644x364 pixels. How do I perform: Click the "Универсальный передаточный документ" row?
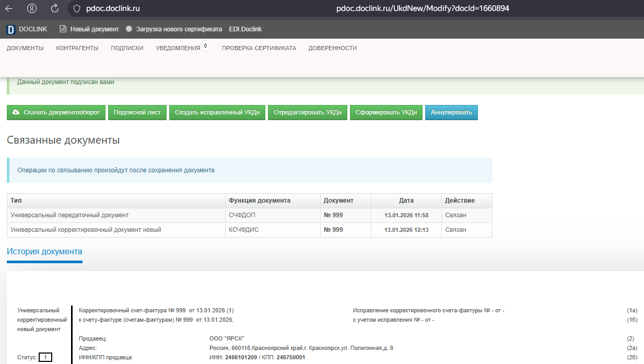pyautogui.click(x=250, y=215)
